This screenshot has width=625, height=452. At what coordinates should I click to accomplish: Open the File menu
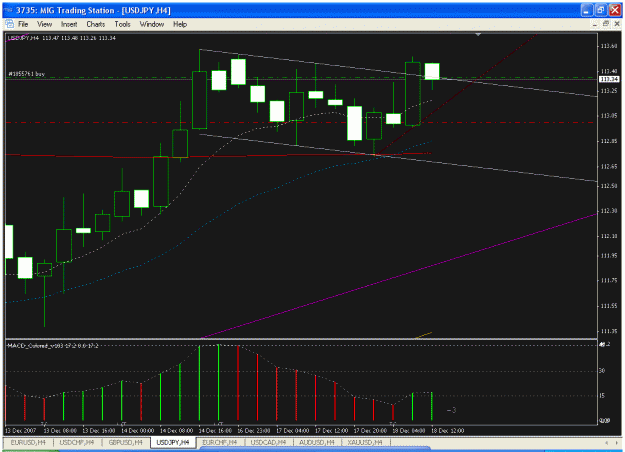click(x=23, y=24)
